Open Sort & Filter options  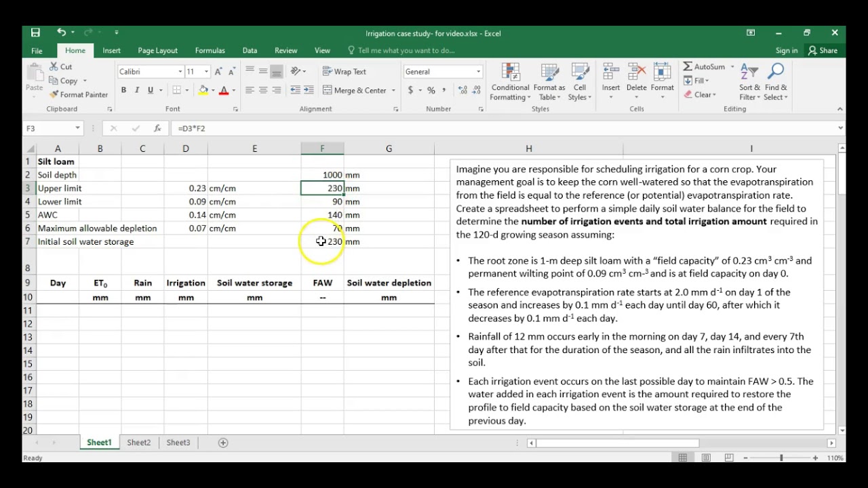(750, 82)
